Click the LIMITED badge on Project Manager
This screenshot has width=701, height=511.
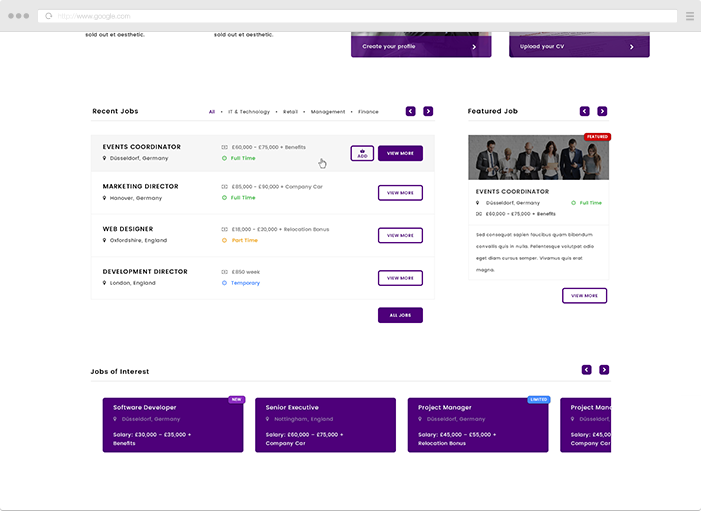pos(539,399)
